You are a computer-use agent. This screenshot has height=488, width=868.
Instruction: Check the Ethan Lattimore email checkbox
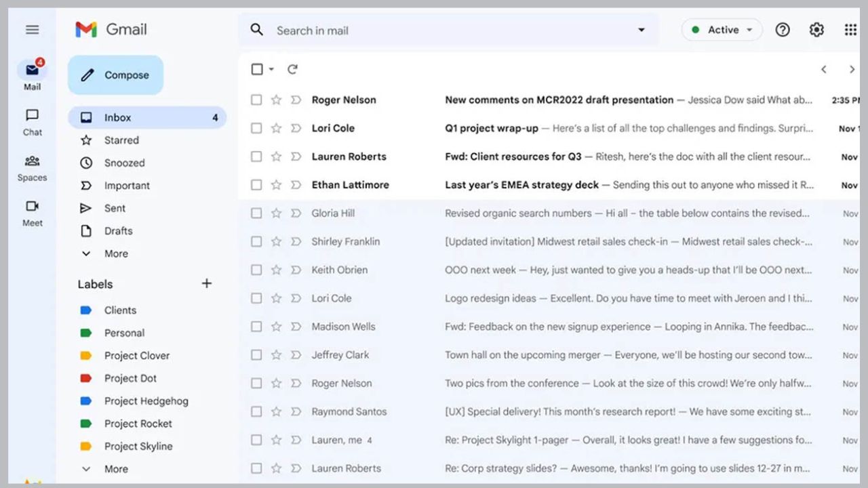256,185
